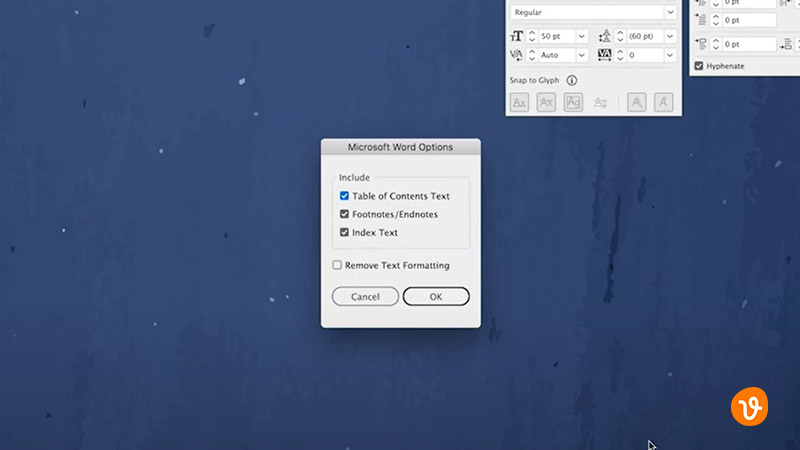Click the 50 pt font size field
The image size is (800, 450).
tap(556, 36)
